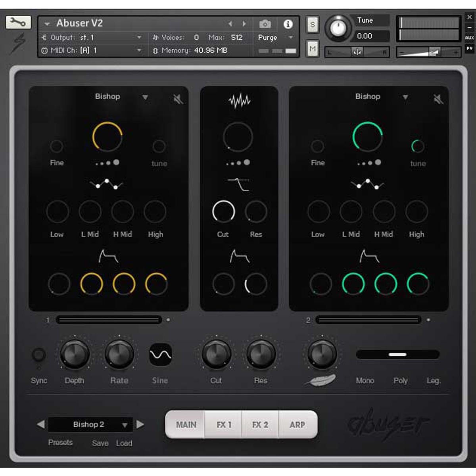Go to the previous preset with the left arrow
The width and height of the screenshot is (476, 476).
pos(40,424)
